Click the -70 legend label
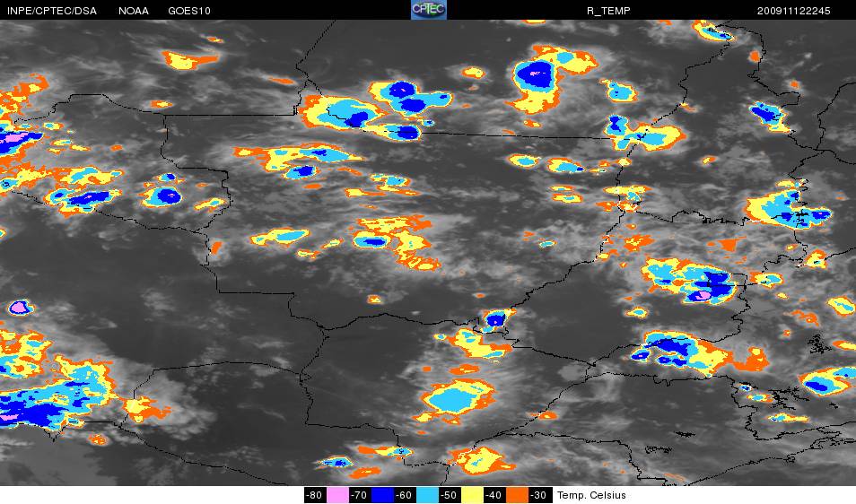 [x=360, y=495]
